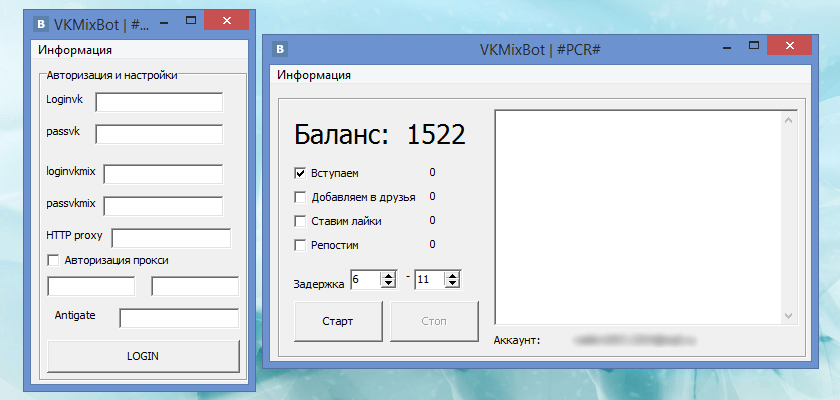Viewport: 840px width, 400px height.
Task: Open Информация menu in the main VKMixBot window
Action: pyautogui.click(x=314, y=75)
